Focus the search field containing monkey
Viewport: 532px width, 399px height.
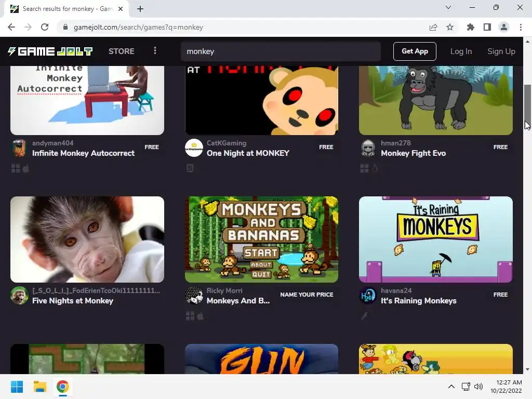[x=281, y=51]
